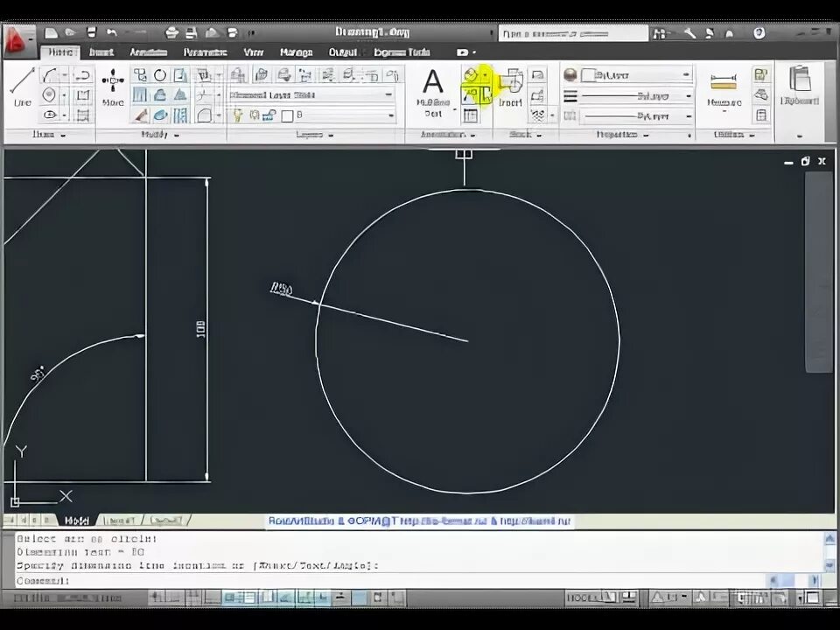Viewport: 840px width, 630px height.
Task: Switch to the Model layout tab
Action: click(76, 520)
